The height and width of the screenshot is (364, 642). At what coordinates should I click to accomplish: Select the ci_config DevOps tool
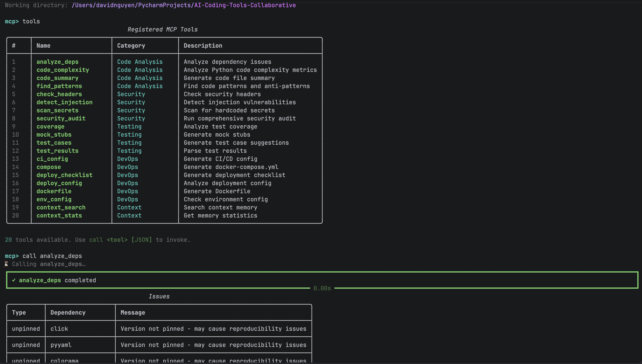pyautogui.click(x=52, y=159)
